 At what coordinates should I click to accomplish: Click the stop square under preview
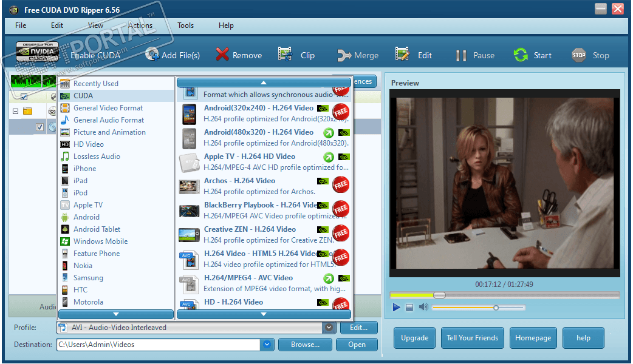pos(409,308)
